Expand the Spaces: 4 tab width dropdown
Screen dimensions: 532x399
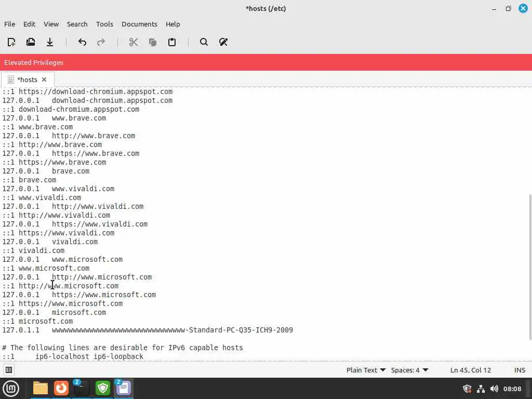(409, 370)
